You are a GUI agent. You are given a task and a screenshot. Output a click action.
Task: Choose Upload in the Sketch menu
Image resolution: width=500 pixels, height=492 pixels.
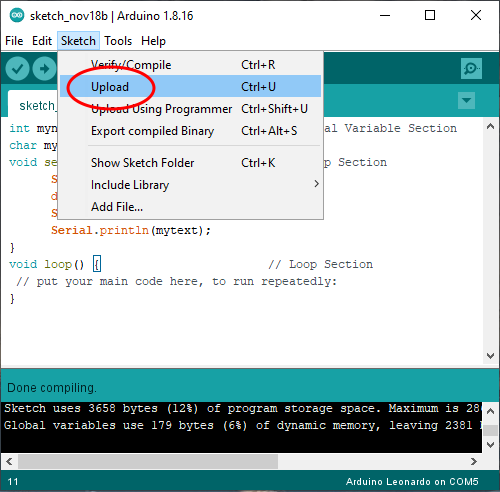190,86
